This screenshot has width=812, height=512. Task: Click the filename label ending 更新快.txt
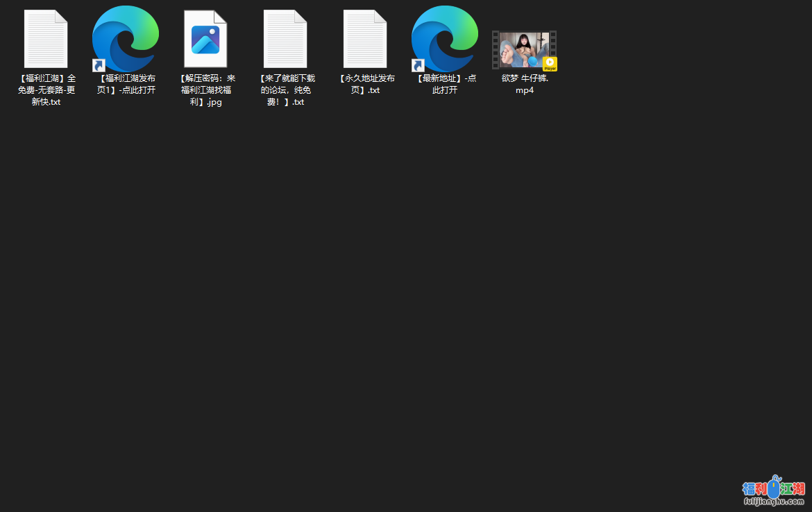46,90
